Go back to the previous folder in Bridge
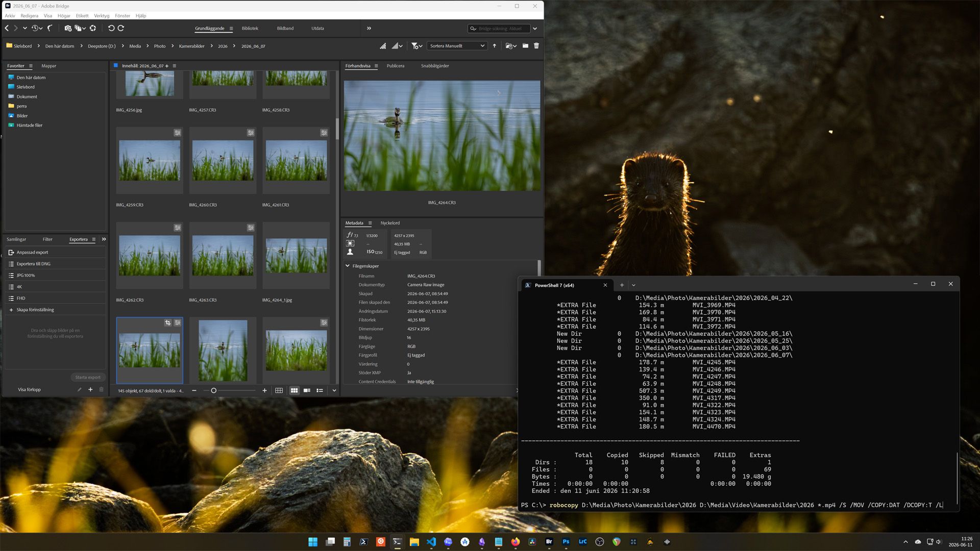 [7, 29]
